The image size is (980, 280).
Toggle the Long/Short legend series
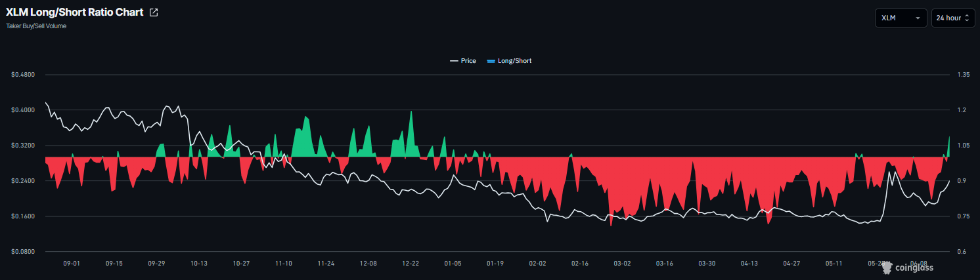(509, 61)
